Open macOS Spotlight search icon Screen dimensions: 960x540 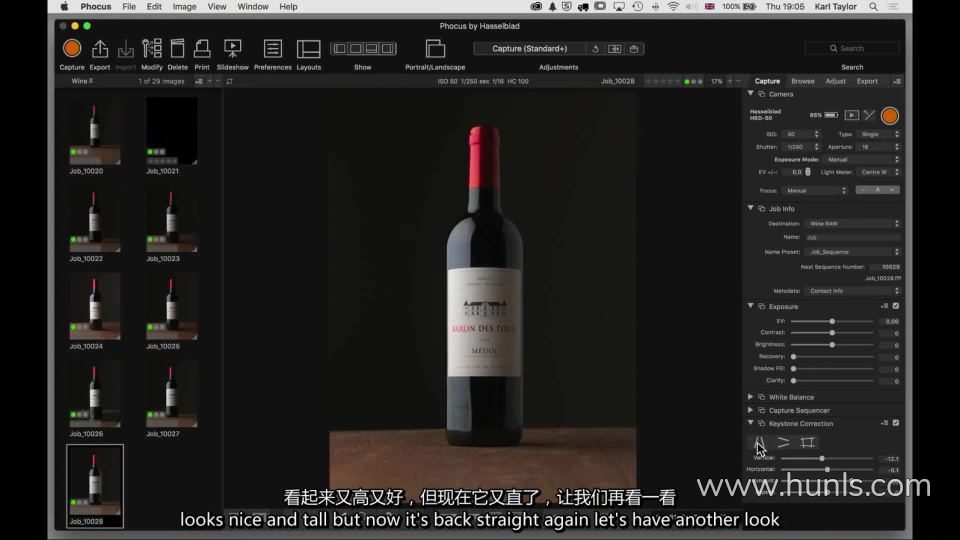pos(874,7)
